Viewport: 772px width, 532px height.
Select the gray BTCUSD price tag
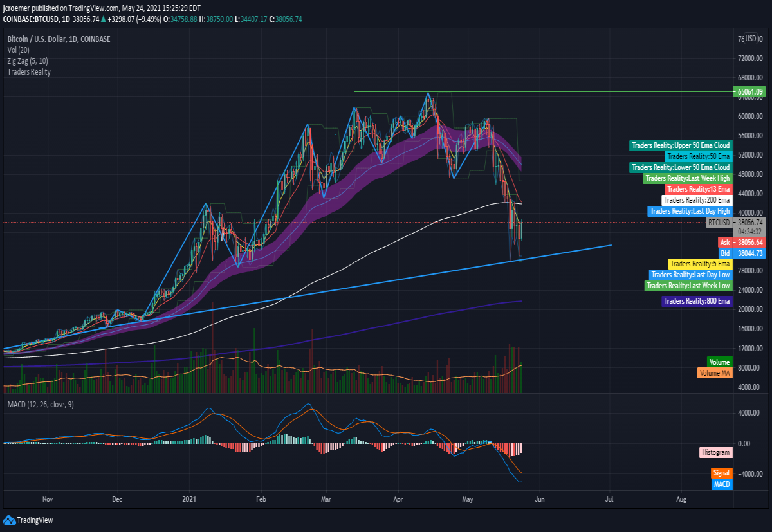point(719,223)
